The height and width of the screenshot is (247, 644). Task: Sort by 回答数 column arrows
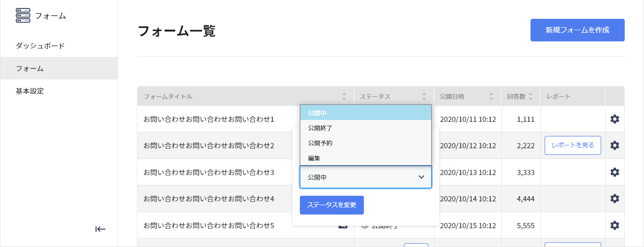click(531, 96)
